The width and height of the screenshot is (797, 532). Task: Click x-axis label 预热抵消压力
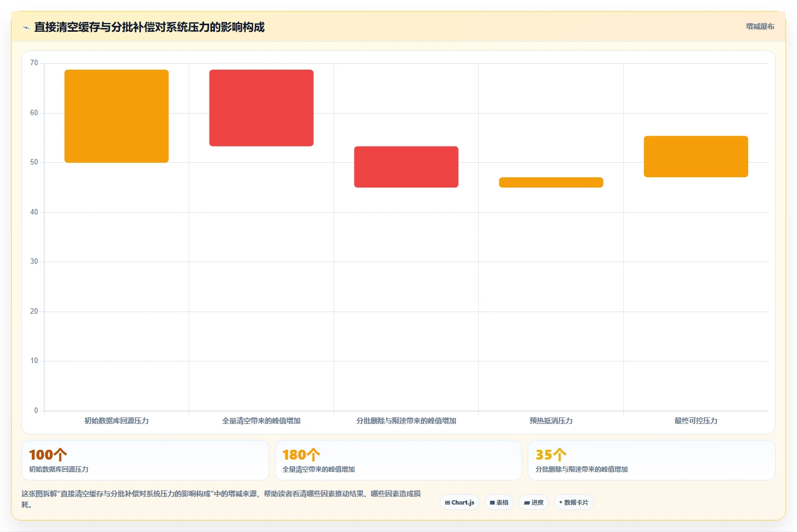(x=551, y=421)
